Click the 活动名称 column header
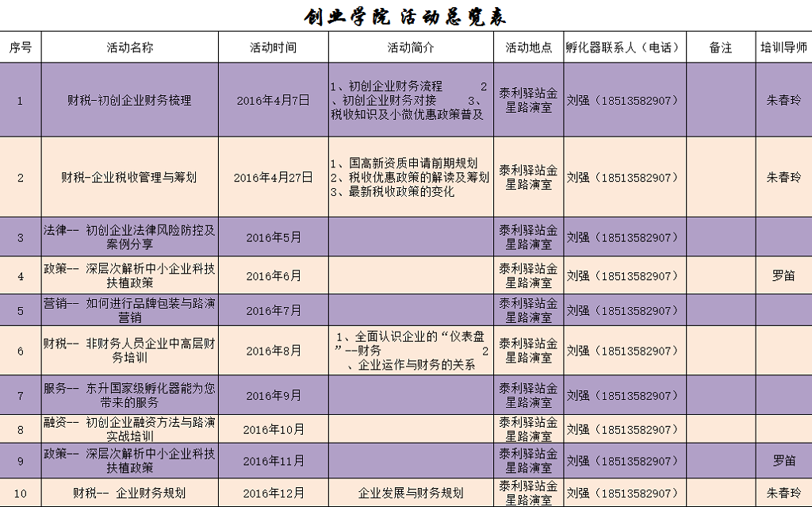The image size is (812, 507). 130,47
